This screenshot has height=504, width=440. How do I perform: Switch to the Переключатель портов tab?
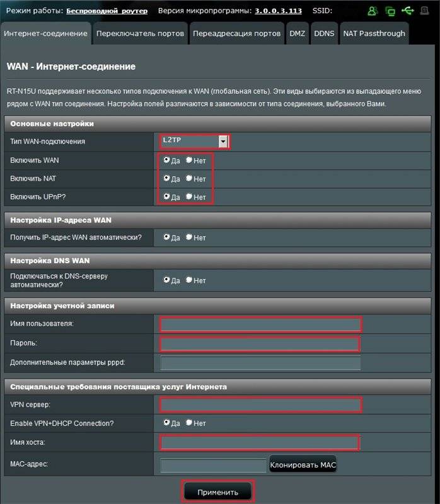coord(140,33)
